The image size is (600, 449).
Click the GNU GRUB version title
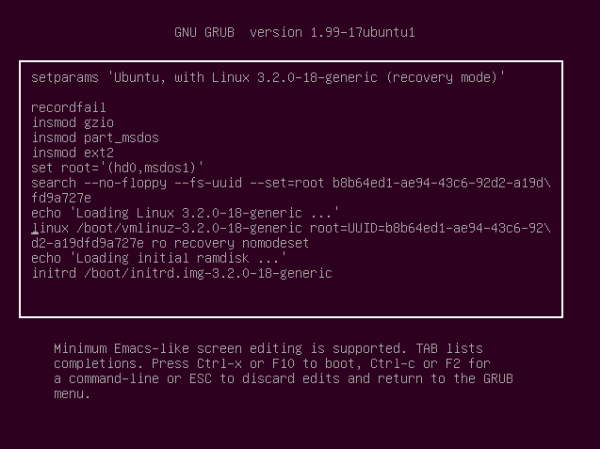(x=295, y=32)
